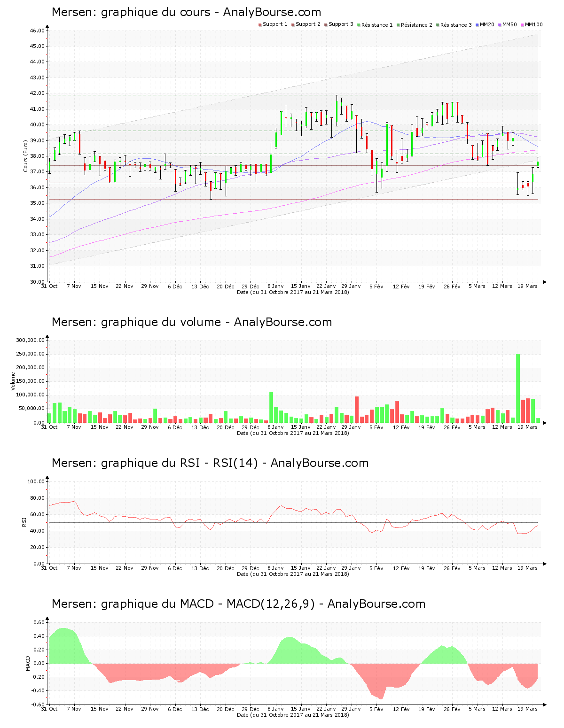Screen dimensions: 564x728
Task: Click the green volume spike at 8 Janv
Action: click(x=271, y=407)
